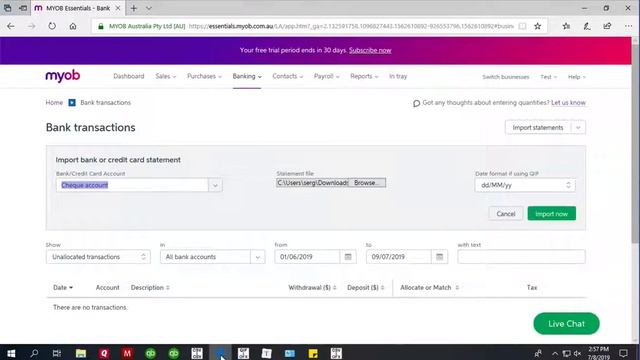
Task: Open the Test user dropdown
Action: [549, 77]
